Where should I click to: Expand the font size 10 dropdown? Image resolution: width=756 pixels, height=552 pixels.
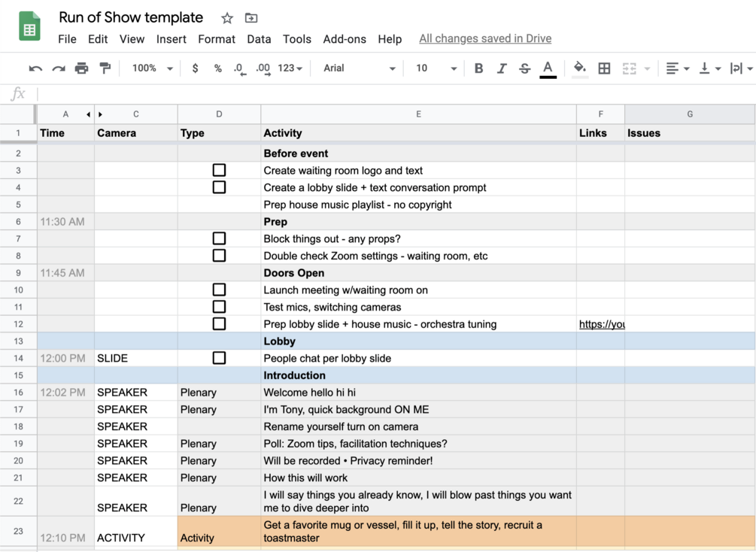click(436, 68)
